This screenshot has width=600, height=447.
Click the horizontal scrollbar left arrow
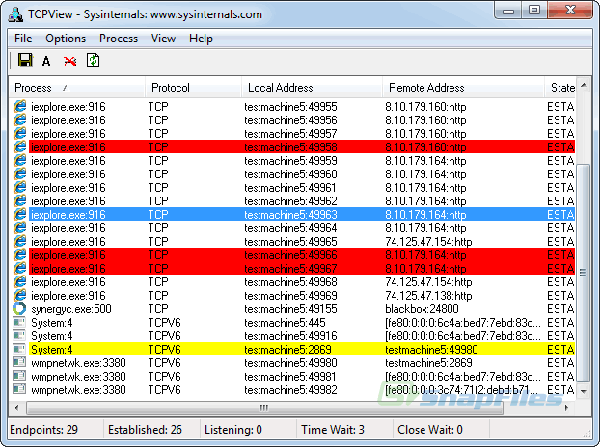(x=16, y=408)
